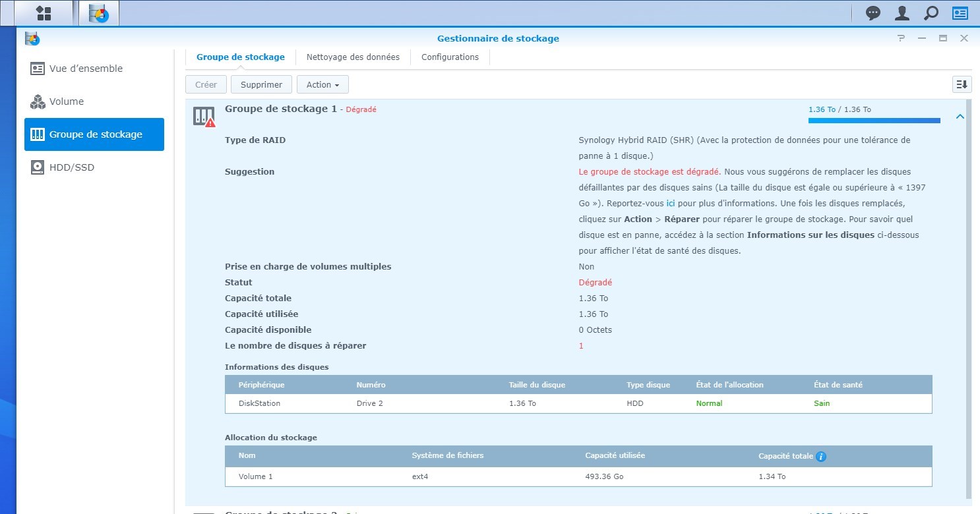Open the widgets panel icon

click(960, 13)
